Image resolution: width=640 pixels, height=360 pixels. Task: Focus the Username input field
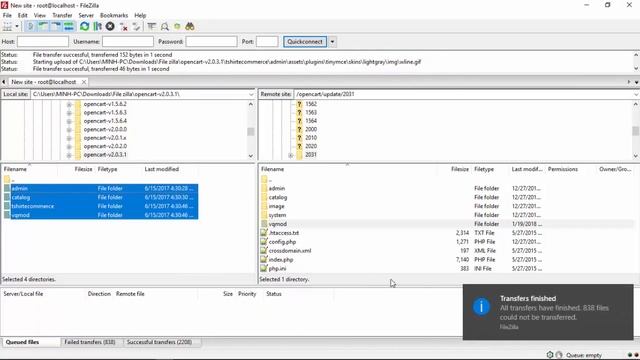click(128, 42)
